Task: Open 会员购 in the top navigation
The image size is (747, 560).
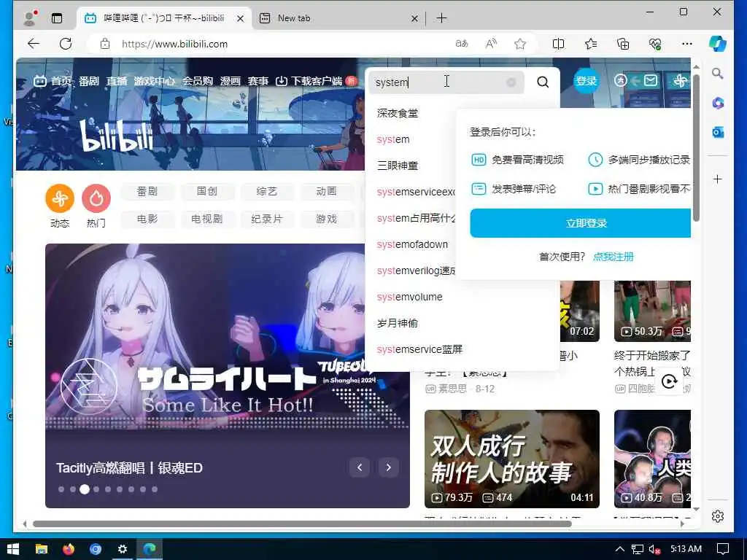Action: coord(197,81)
